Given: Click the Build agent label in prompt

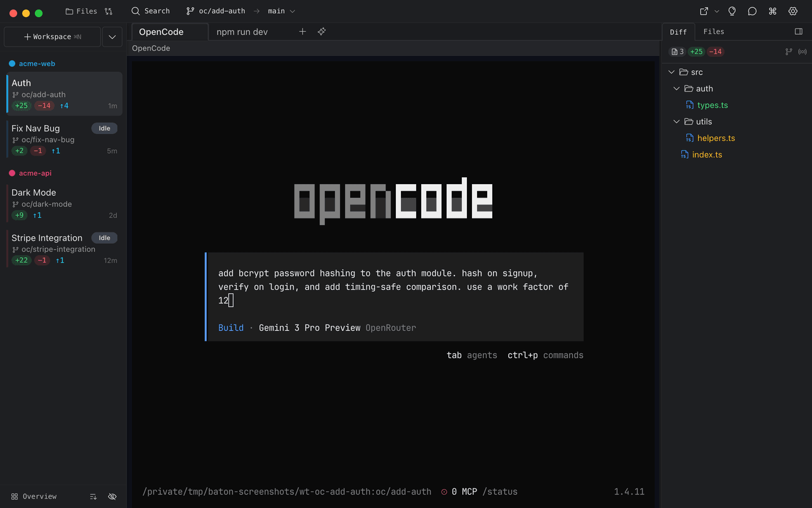Looking at the screenshot, I should tap(231, 328).
